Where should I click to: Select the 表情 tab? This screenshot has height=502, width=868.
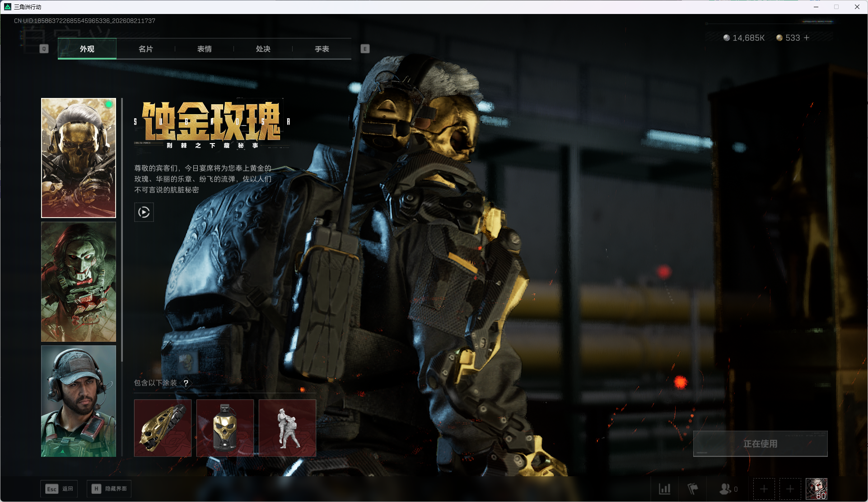coord(205,49)
